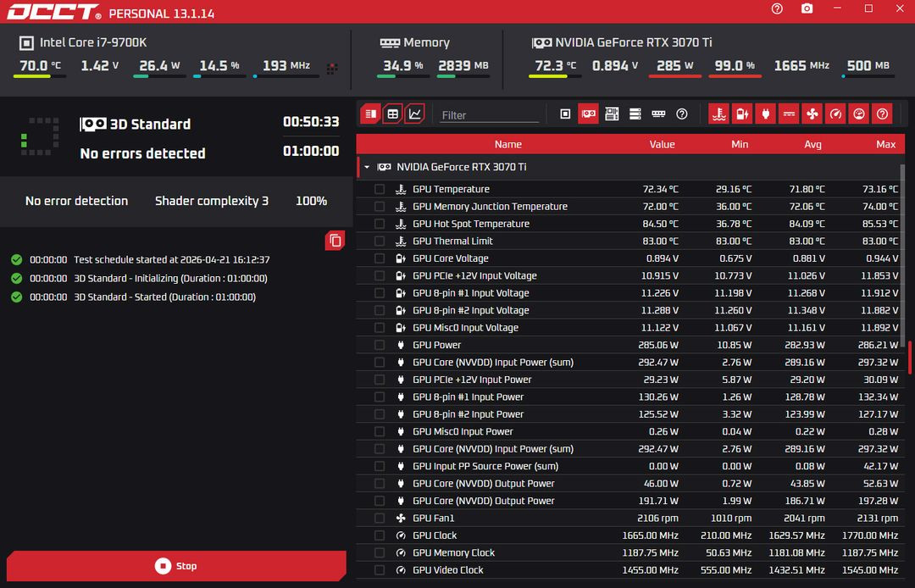The image size is (915, 588).
Task: Take a screenshot with camera icon
Action: (807, 8)
